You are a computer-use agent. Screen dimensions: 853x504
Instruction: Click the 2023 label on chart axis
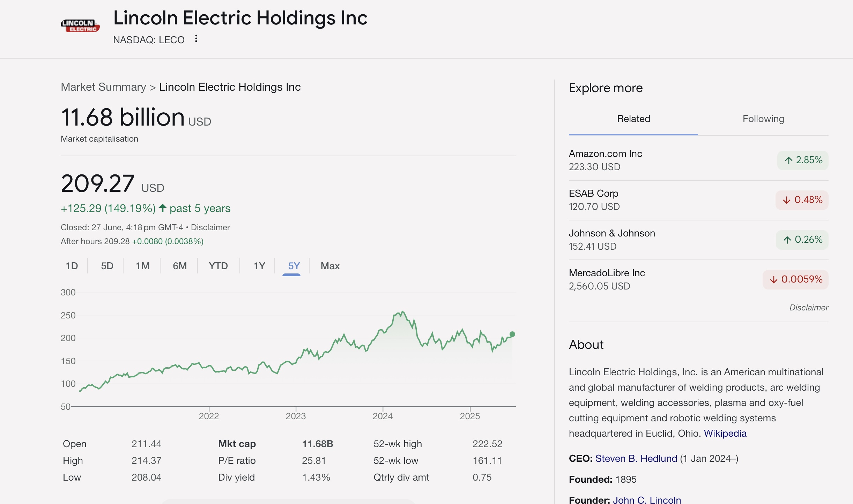[296, 416]
